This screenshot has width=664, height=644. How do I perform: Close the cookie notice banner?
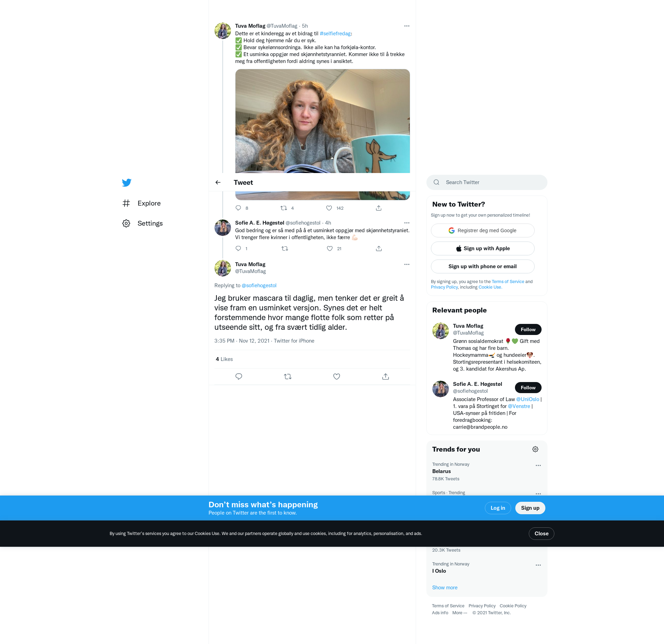(x=541, y=534)
